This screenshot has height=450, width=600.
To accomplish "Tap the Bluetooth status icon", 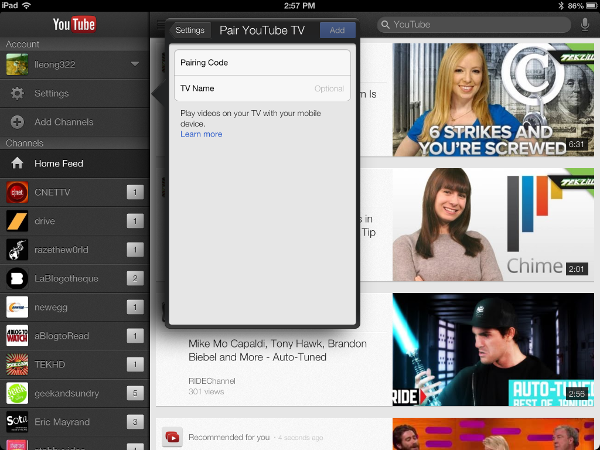I will [x=561, y=5].
